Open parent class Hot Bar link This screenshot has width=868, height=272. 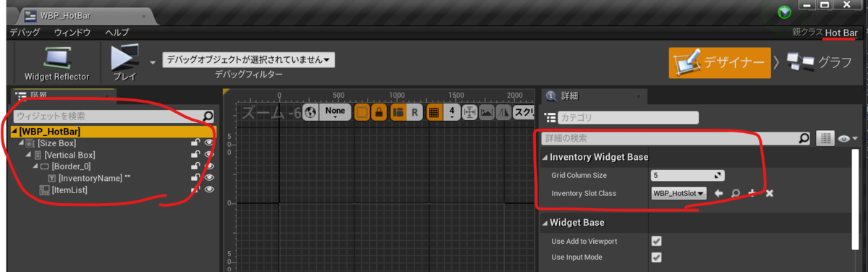pos(841,33)
